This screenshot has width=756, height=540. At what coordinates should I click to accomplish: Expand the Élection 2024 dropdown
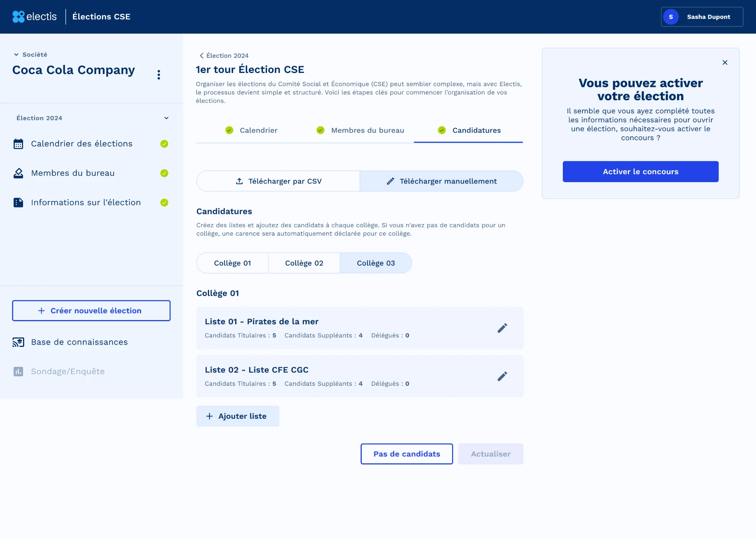pos(166,118)
